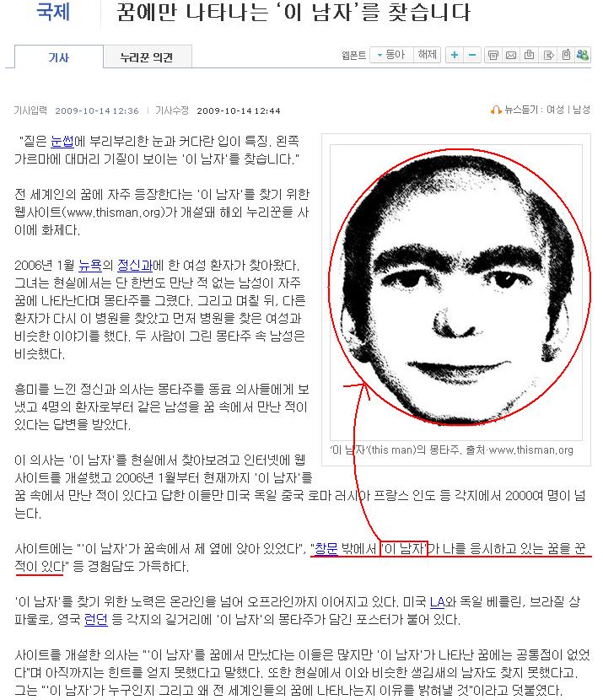Email the article using envelope icon

point(511,55)
